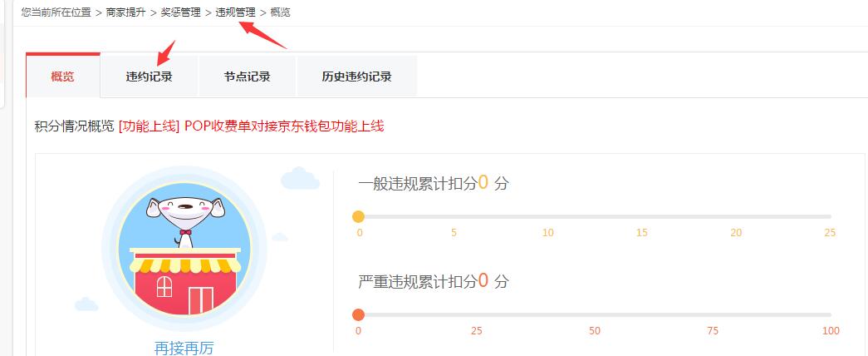
Task: Go to 奖惩管理 breadcrumb link
Action: click(x=180, y=12)
